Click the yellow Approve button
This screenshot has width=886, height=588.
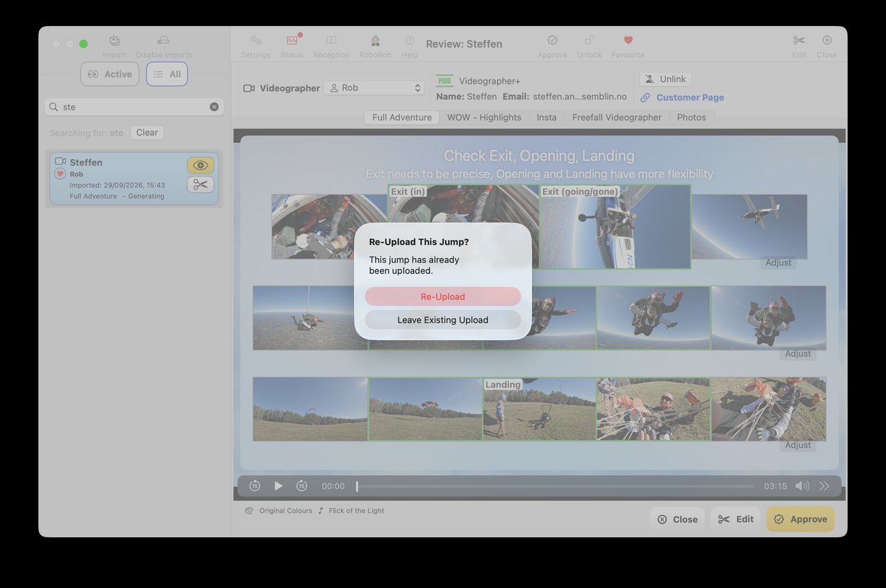(800, 519)
